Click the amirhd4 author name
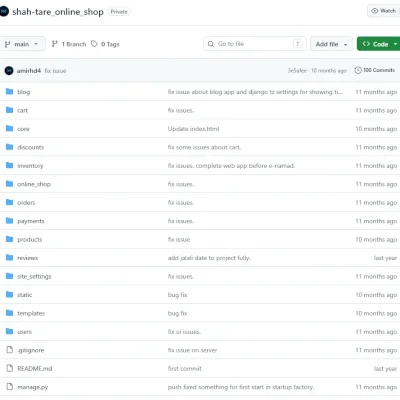Viewport: 400px width, 400px height. coord(29,71)
